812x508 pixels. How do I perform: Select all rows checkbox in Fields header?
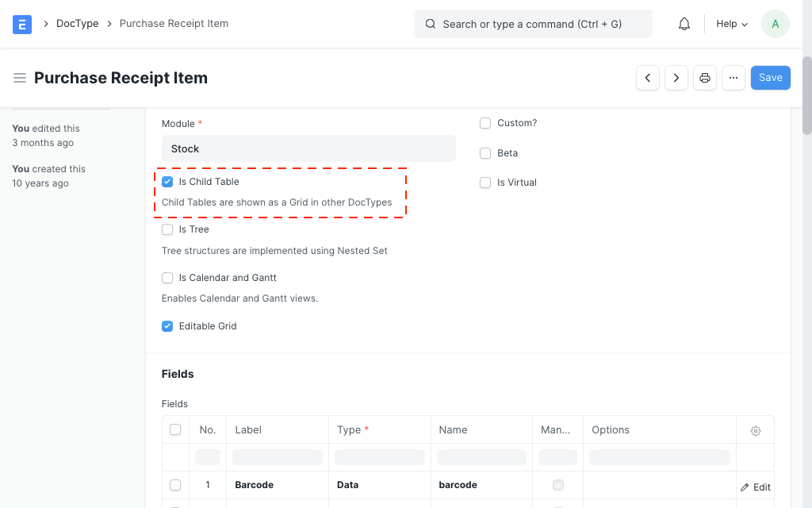tap(175, 429)
